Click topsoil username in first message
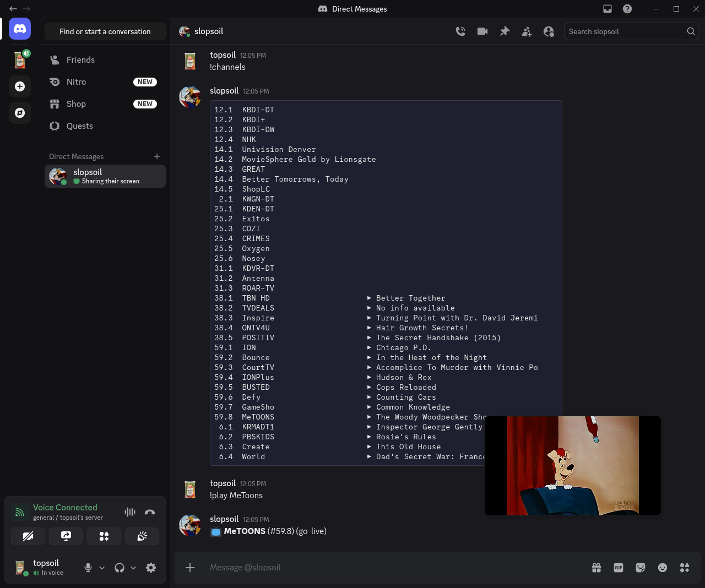The width and height of the screenshot is (705, 588). coord(223,55)
